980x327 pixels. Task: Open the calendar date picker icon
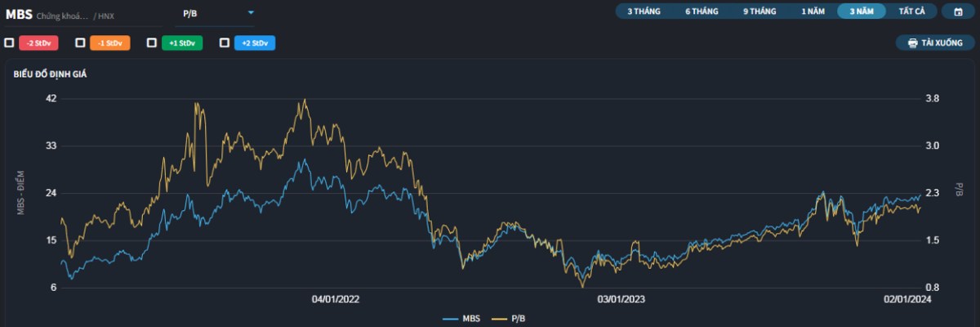point(957,11)
